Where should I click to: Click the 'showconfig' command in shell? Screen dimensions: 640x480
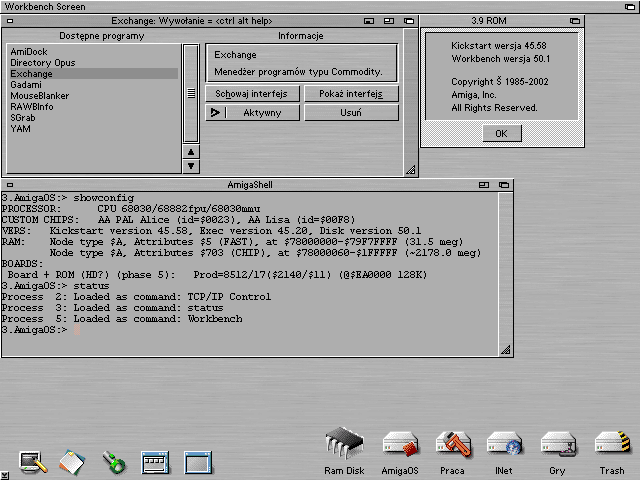coord(104,198)
